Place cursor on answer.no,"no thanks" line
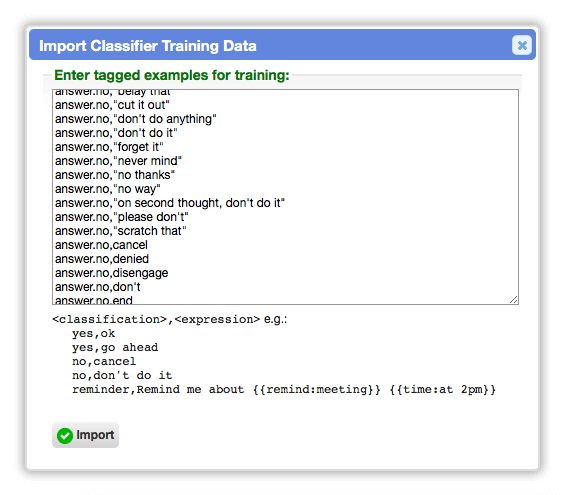This screenshot has height=495, width=561. pos(115,175)
